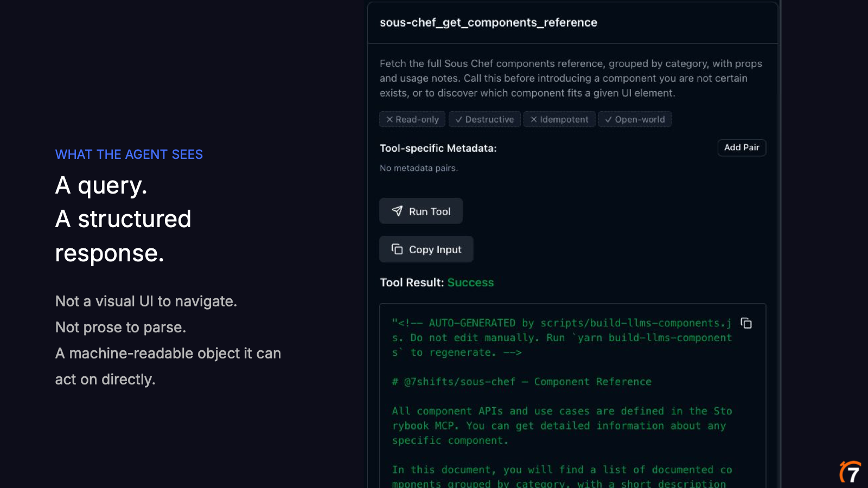The image size is (868, 488).
Task: Click the 'Success' tool result status
Action: tap(470, 282)
